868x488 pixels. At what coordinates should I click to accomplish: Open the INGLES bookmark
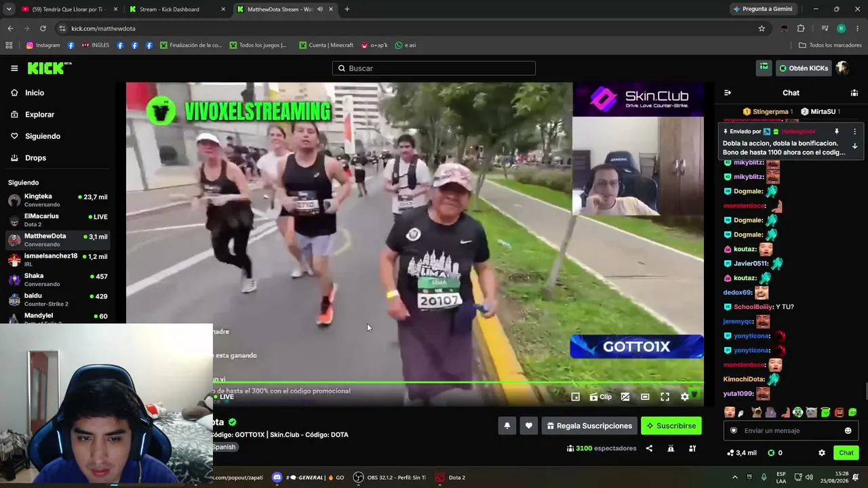[x=95, y=45]
